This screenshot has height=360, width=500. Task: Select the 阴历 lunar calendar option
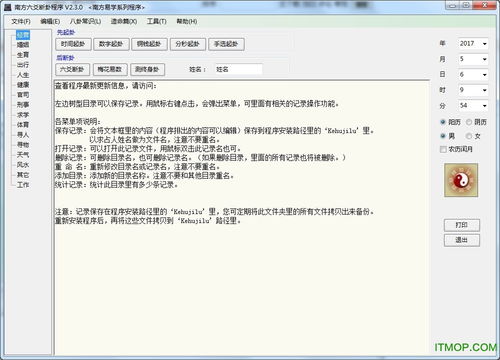click(x=476, y=122)
